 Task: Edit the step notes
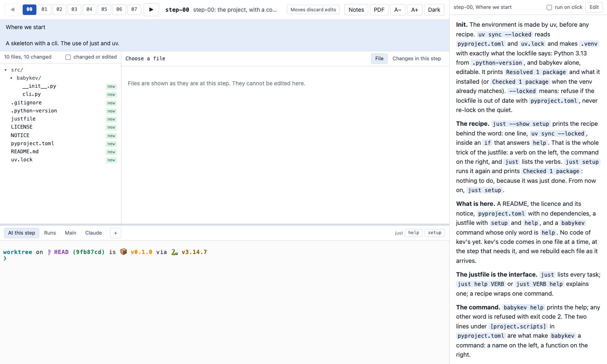[x=594, y=7]
